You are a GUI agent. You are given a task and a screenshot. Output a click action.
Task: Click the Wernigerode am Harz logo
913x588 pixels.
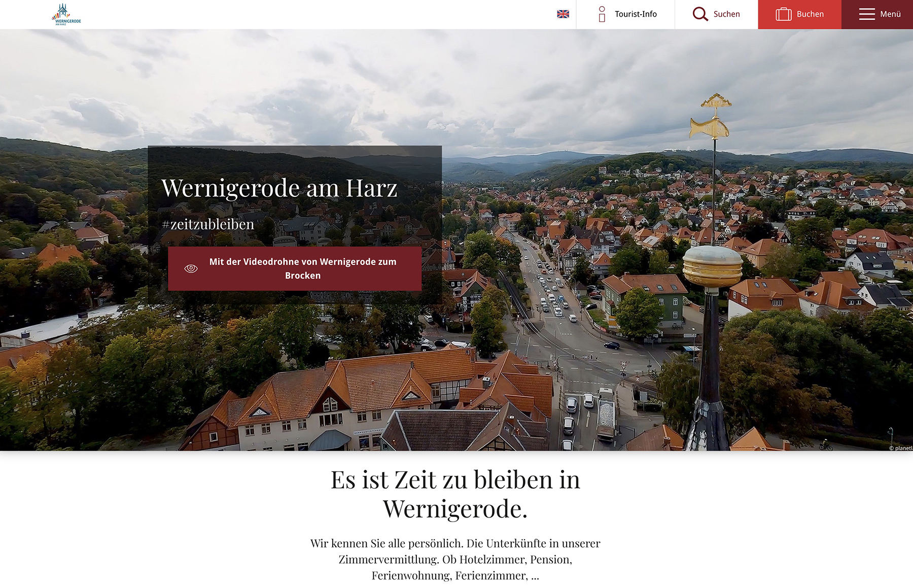(x=66, y=14)
